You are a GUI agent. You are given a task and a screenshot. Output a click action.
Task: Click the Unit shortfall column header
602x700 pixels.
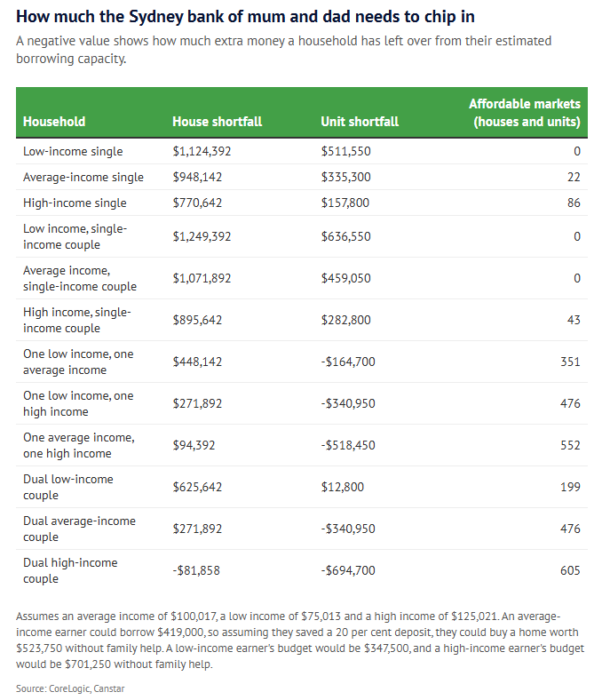coord(360,122)
